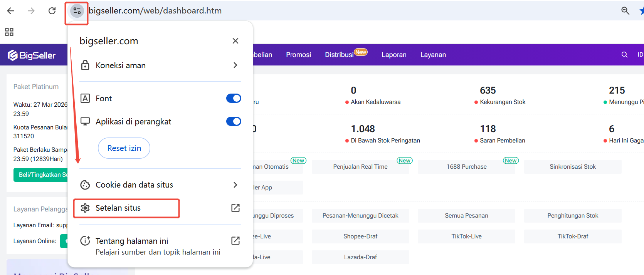Click the open-in-new-tab icon beside Setelan situs

235,208
